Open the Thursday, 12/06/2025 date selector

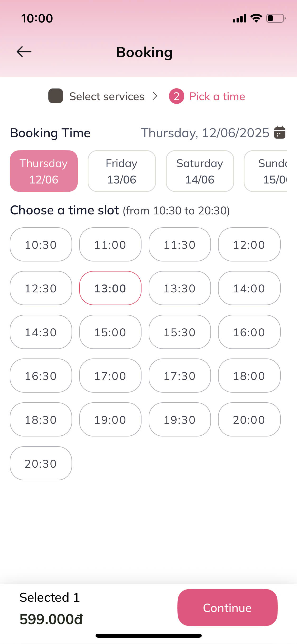(x=205, y=133)
